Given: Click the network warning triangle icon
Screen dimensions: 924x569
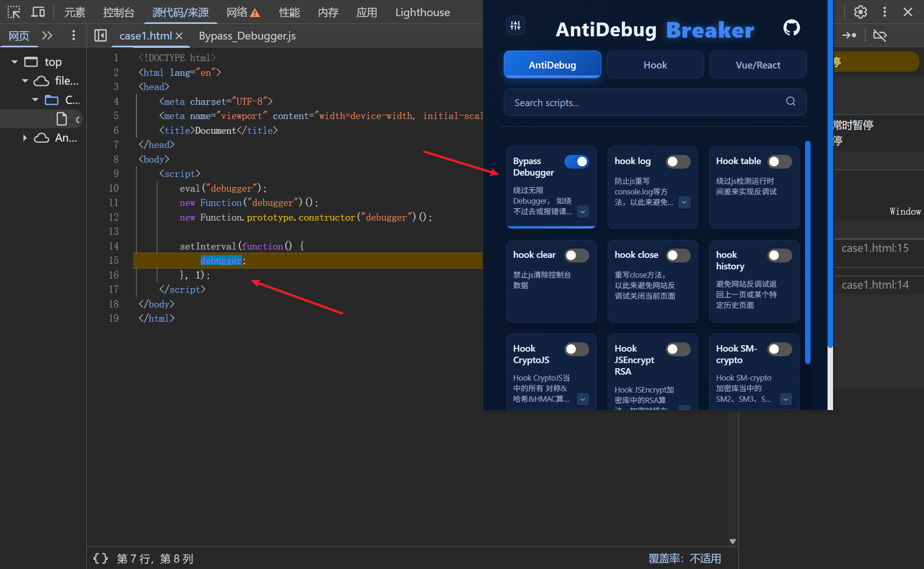Looking at the screenshot, I should pyautogui.click(x=255, y=13).
